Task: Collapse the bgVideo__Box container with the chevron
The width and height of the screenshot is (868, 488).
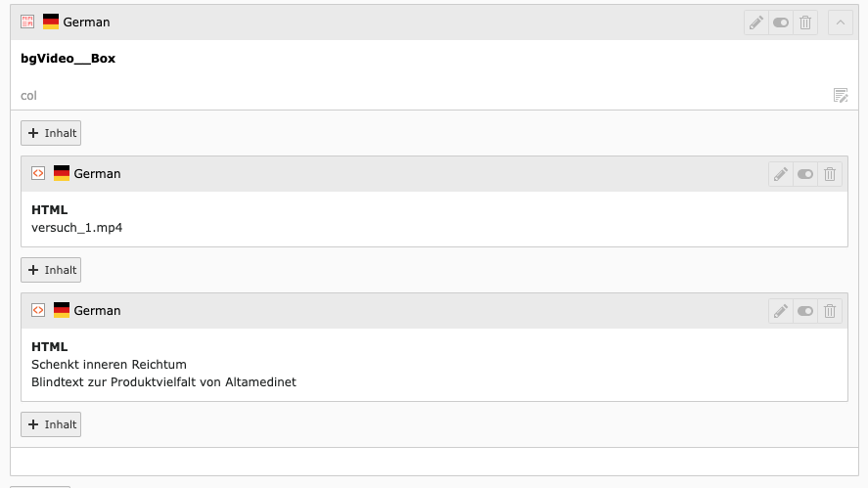Action: (841, 22)
